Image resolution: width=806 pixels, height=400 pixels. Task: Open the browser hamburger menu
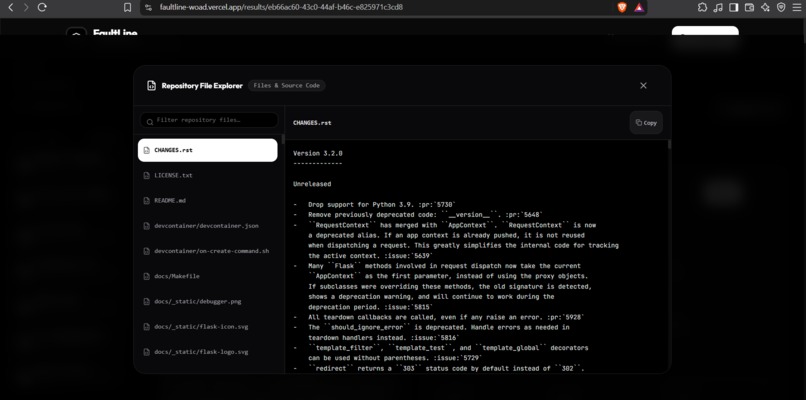pyautogui.click(x=796, y=7)
